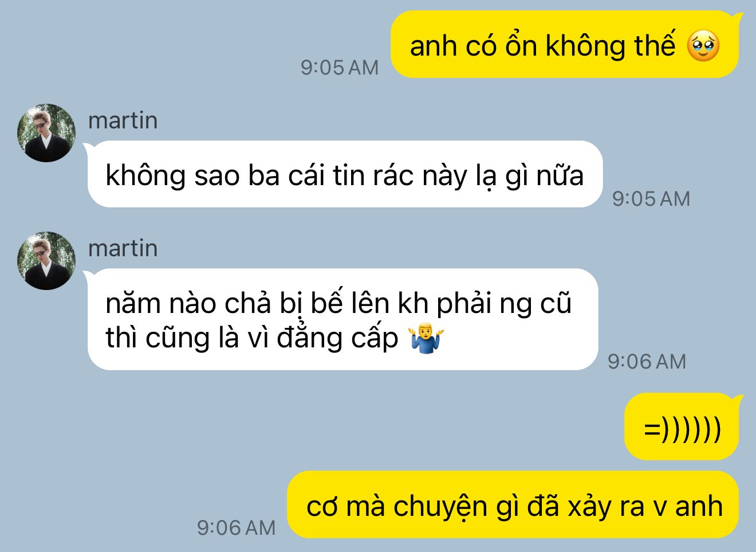Image resolution: width=756 pixels, height=552 pixels.
Task: Tap the shrugging man emoji
Action: click(x=426, y=338)
